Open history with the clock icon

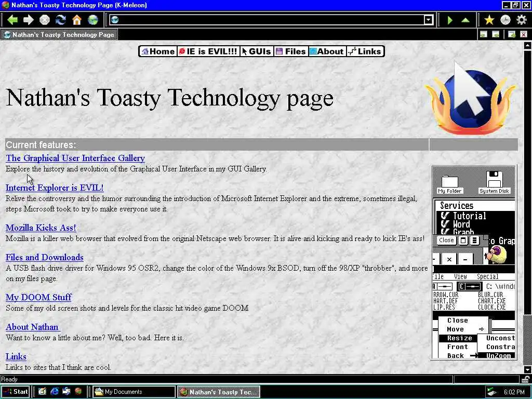tap(506, 20)
